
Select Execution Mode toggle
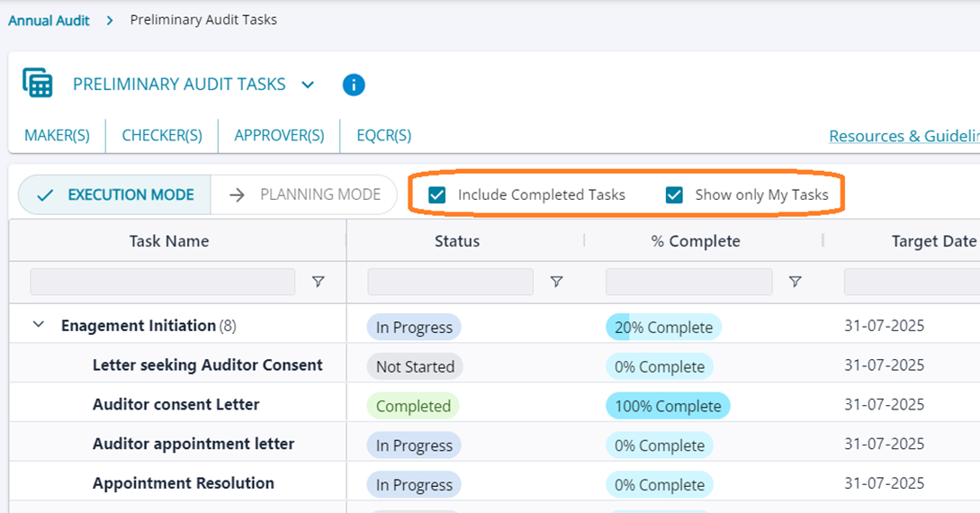[115, 194]
